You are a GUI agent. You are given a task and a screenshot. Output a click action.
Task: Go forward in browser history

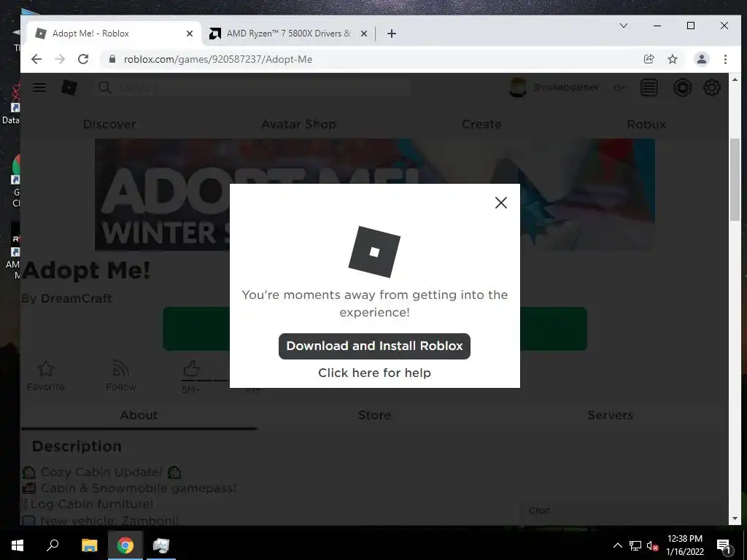click(x=60, y=59)
